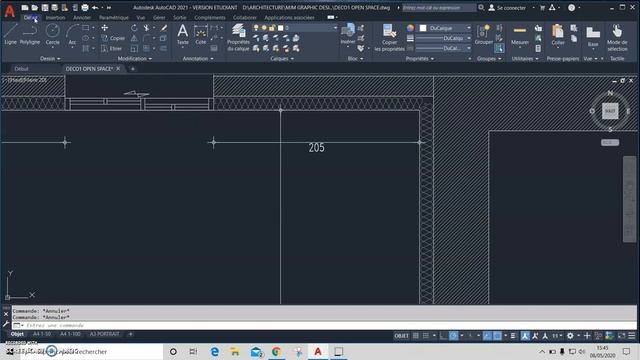Click the Print icon in quick access toolbar
The width and height of the screenshot is (640, 360).
pos(84,7)
